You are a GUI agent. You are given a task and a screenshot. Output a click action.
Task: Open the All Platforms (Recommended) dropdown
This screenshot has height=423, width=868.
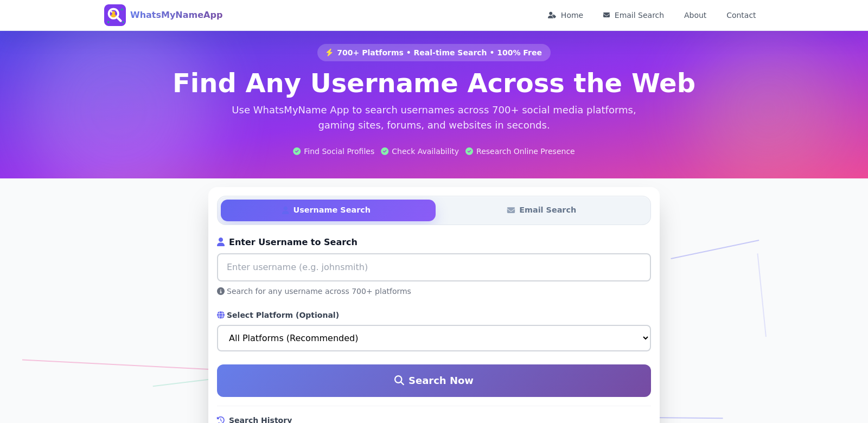(434, 338)
